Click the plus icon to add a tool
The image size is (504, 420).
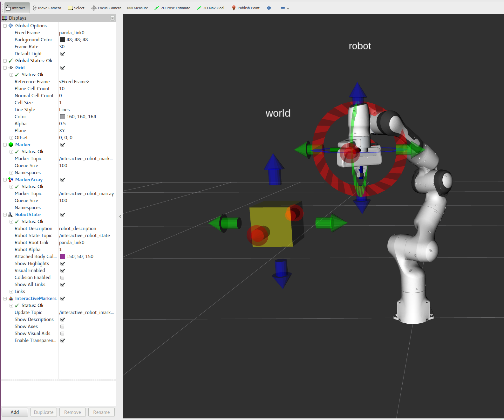[269, 8]
